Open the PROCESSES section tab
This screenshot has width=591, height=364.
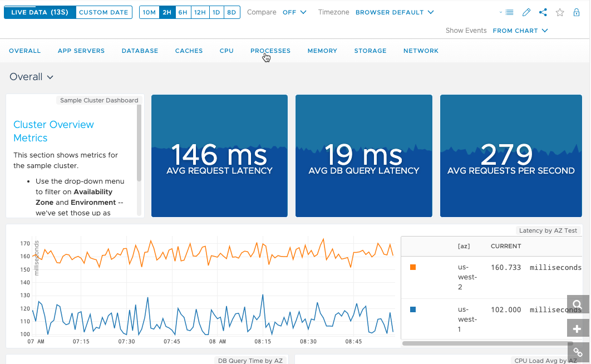270,51
